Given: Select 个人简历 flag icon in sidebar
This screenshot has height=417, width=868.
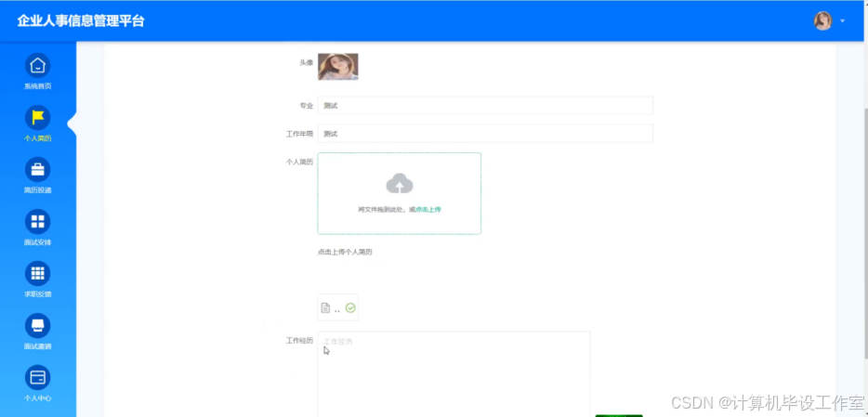Looking at the screenshot, I should pos(38,118).
